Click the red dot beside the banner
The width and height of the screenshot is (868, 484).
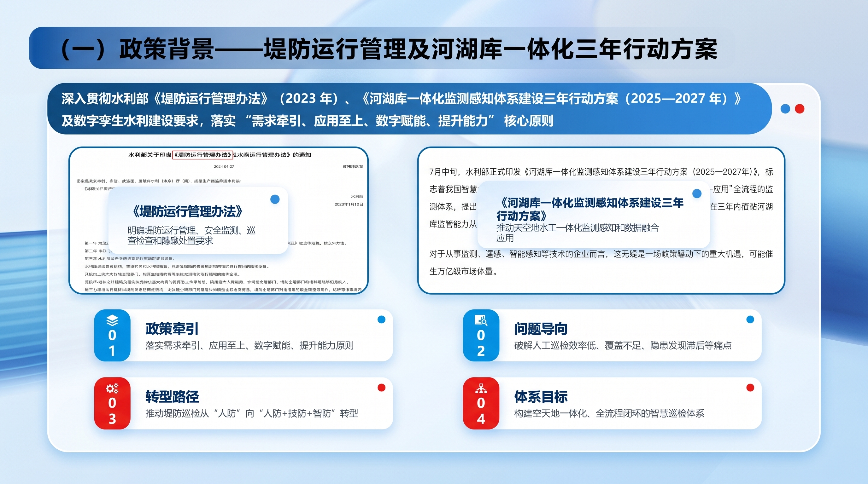click(800, 109)
